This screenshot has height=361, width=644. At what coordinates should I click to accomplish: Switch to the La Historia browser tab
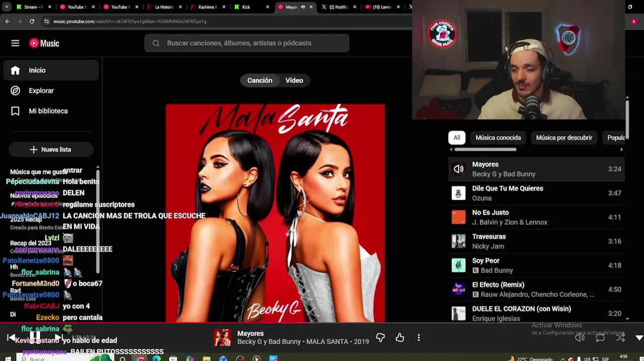[x=164, y=7]
